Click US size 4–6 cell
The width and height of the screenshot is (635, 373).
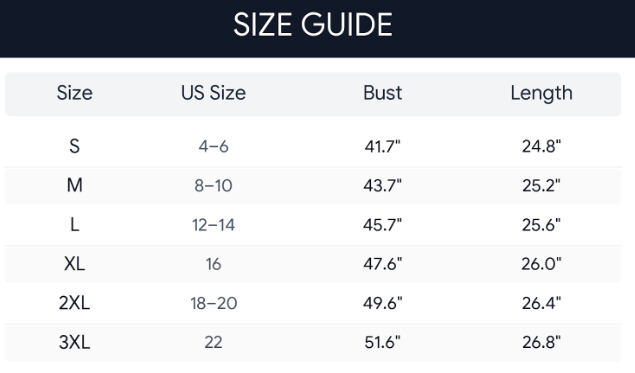point(213,146)
